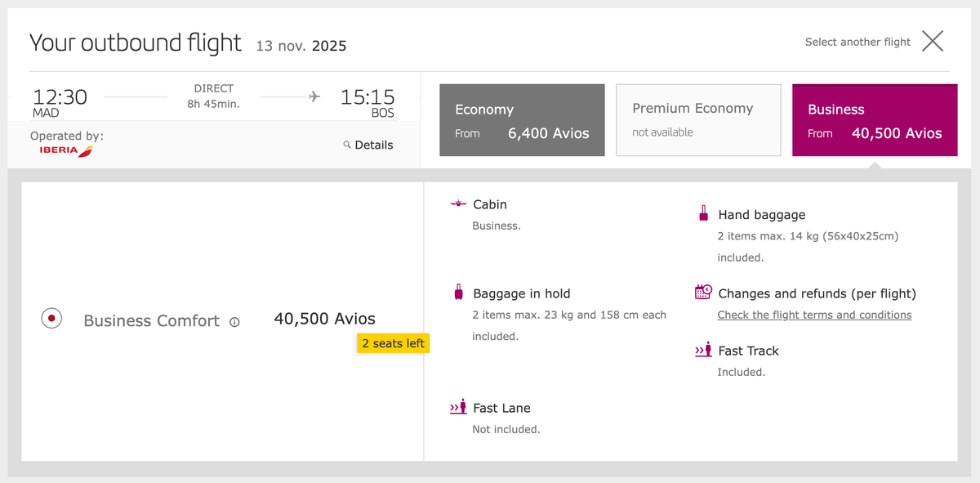Select the Premium Economy fare card

pos(698,119)
